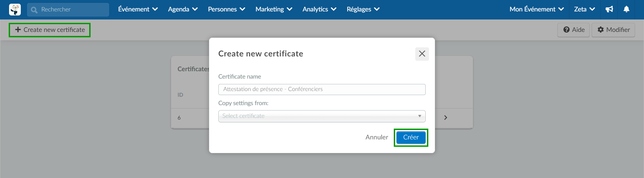Expand the Agenda menu

pos(183,9)
